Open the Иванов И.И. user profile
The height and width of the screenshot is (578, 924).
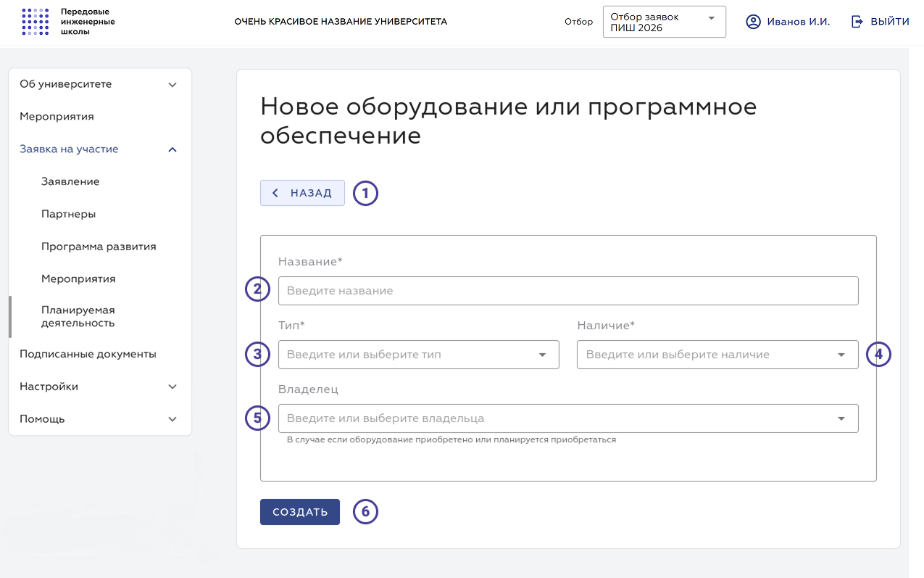pos(788,22)
